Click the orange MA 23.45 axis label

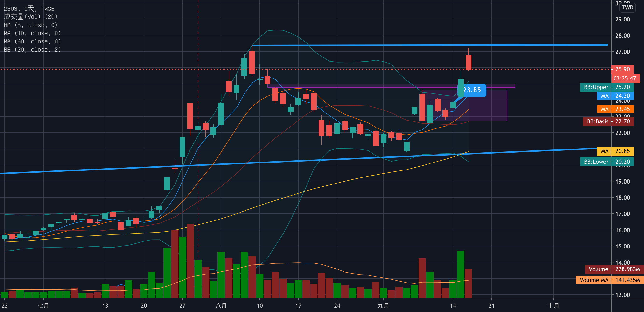click(615, 109)
